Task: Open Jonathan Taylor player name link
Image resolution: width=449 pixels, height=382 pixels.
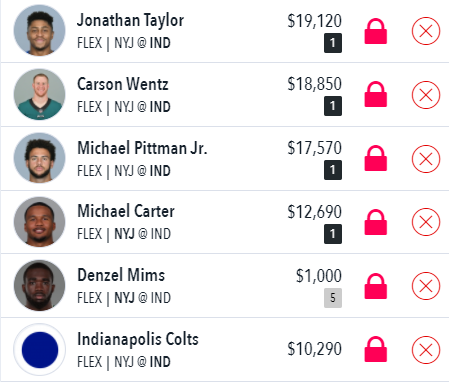Action: point(130,21)
